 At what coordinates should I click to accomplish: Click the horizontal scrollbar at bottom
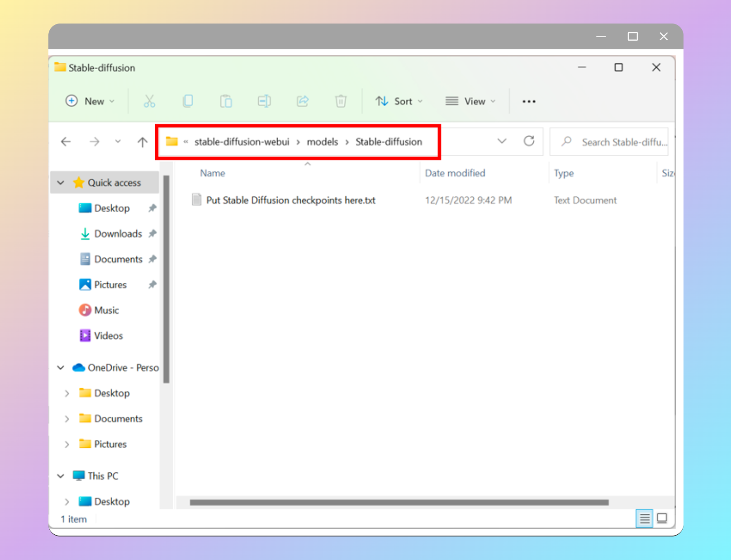click(x=399, y=503)
